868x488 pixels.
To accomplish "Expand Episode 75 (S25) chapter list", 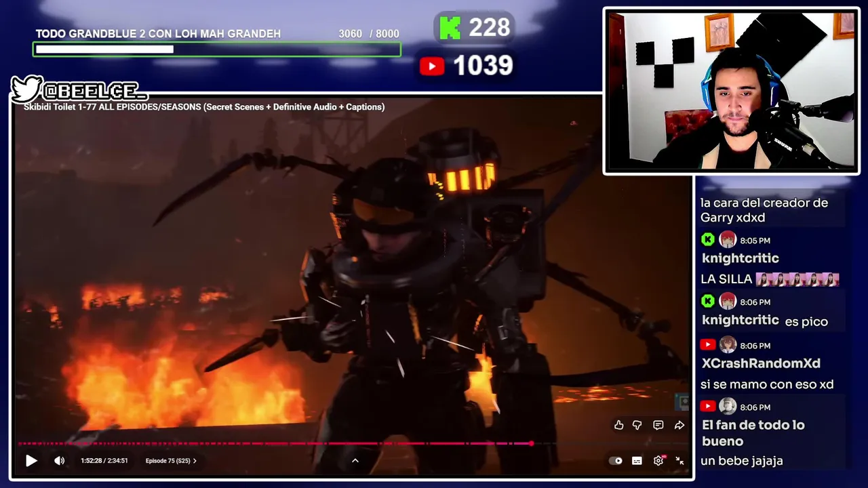I will [x=171, y=461].
